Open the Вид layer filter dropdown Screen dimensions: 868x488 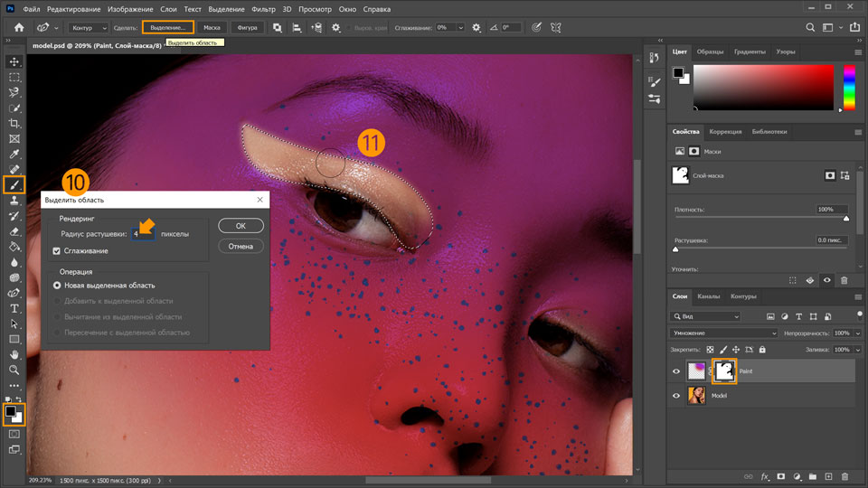click(704, 316)
